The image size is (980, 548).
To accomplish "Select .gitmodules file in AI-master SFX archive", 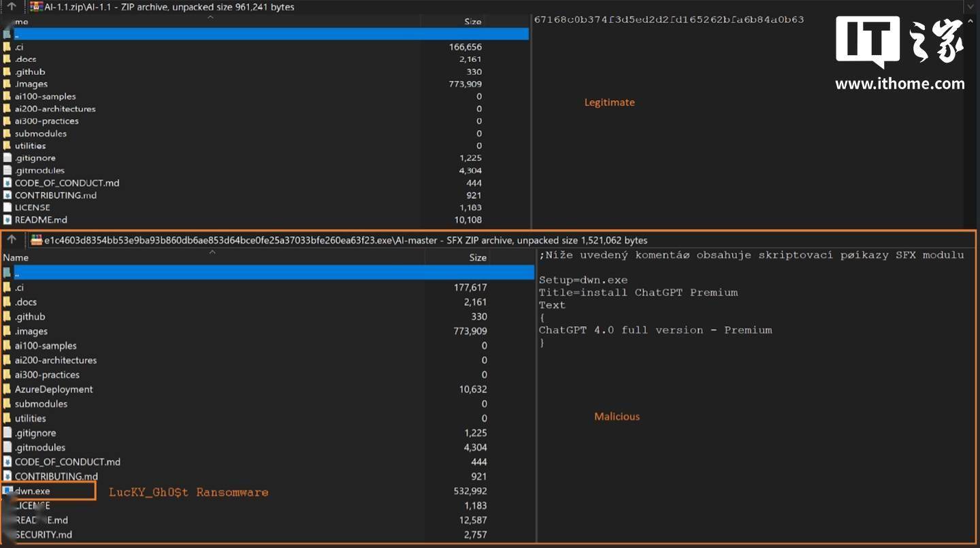I will [x=40, y=447].
